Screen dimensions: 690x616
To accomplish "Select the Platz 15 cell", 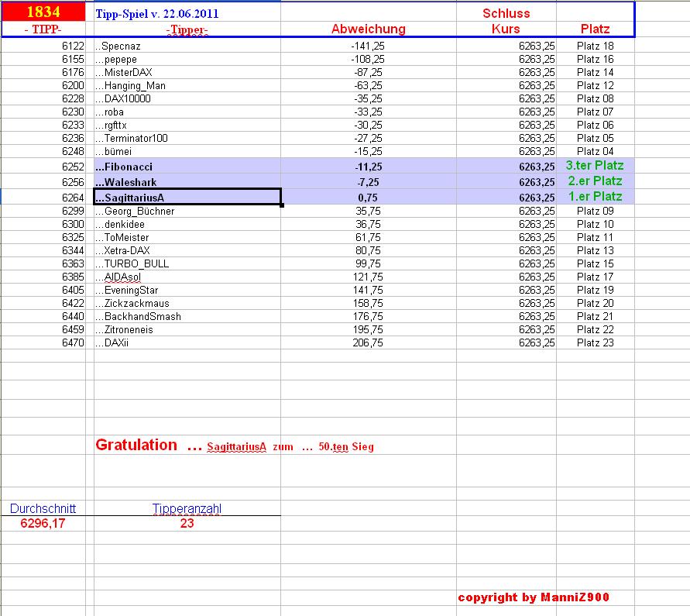I will [595, 264].
